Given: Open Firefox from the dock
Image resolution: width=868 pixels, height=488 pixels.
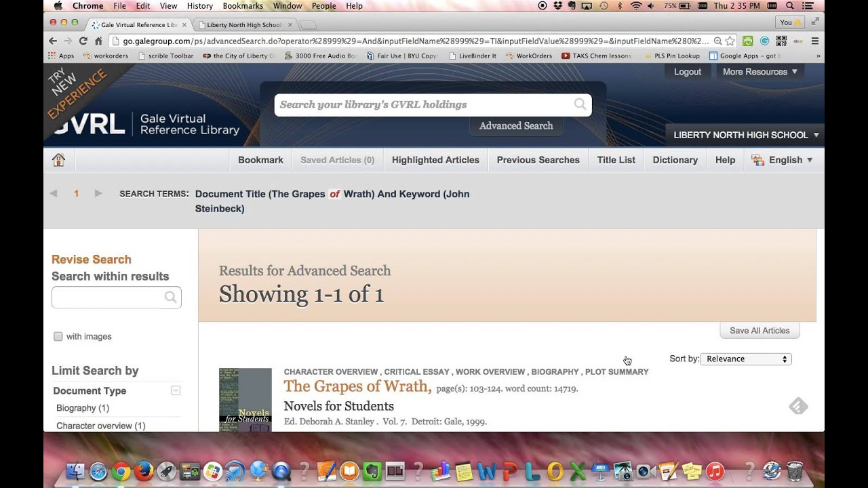Looking at the screenshot, I should 144,470.
